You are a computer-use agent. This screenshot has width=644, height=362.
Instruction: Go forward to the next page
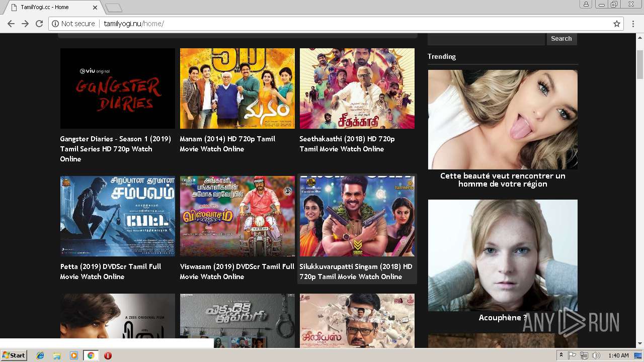(x=25, y=24)
